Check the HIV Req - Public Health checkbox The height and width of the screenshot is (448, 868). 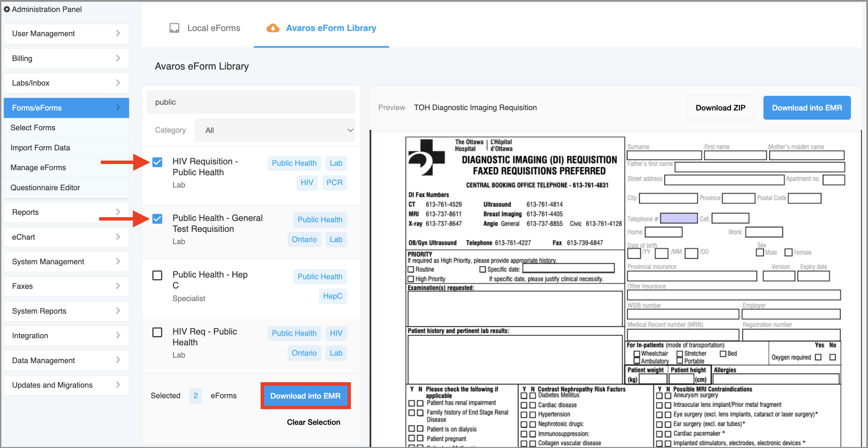pos(157,332)
